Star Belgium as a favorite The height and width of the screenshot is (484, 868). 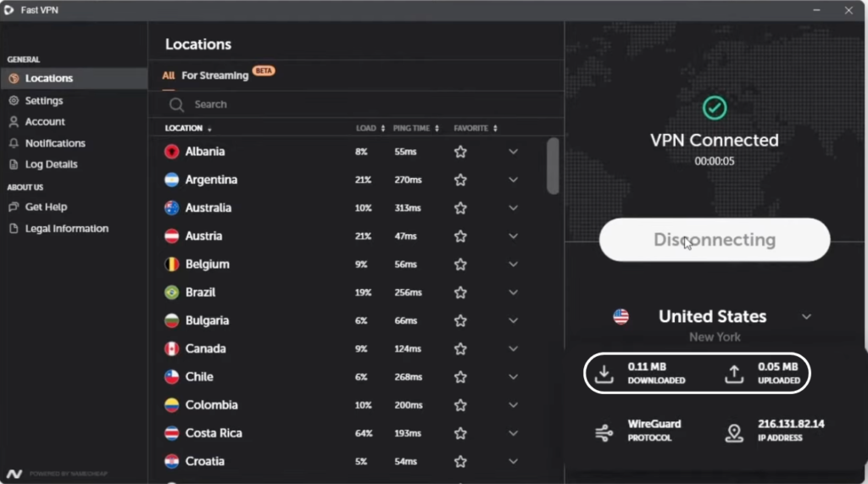pos(460,264)
